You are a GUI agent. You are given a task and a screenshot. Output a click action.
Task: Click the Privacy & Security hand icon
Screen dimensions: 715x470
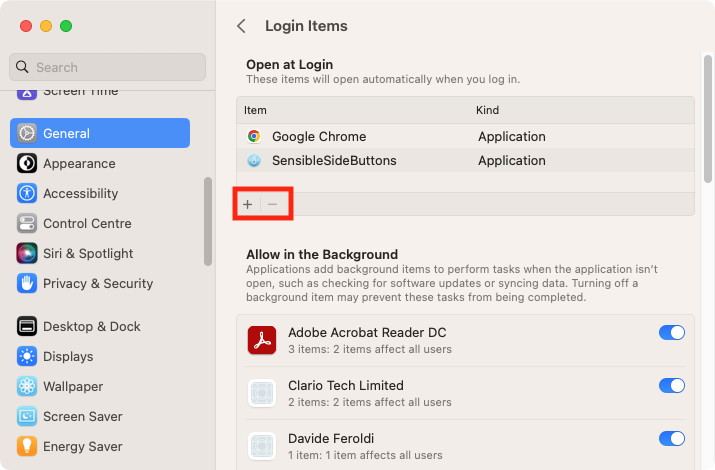point(27,284)
